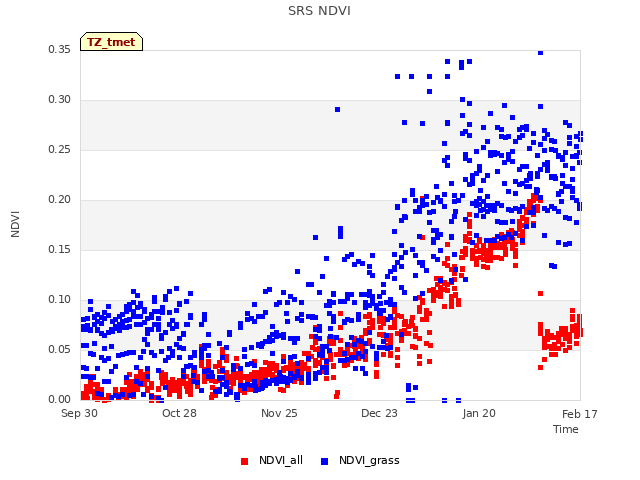This screenshot has height=480, width=640.
Task: Click the Time x-axis title
Action: click(566, 429)
